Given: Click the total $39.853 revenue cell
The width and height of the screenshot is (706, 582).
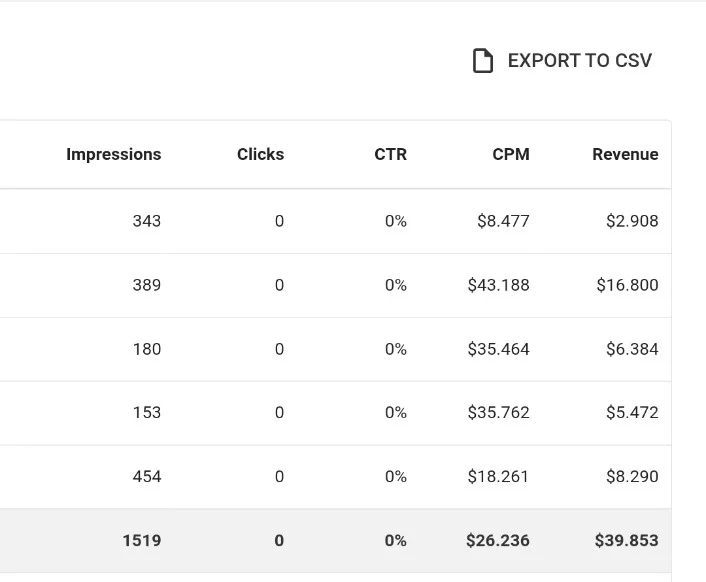Looking at the screenshot, I should [626, 540].
